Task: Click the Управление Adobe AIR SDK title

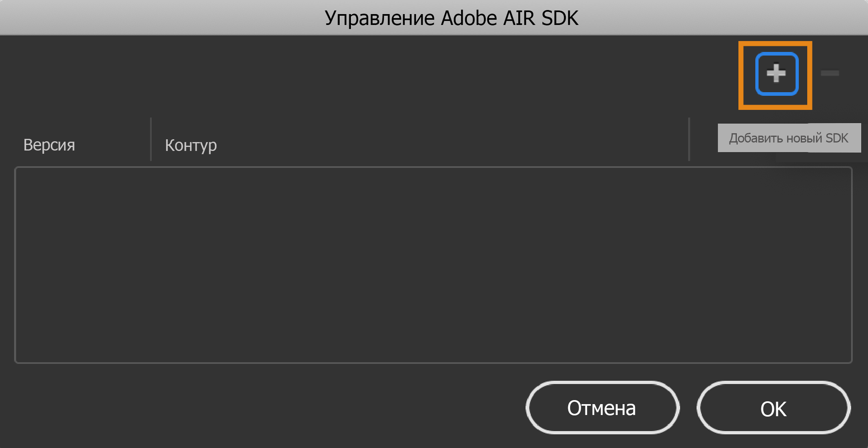Action: [450, 17]
